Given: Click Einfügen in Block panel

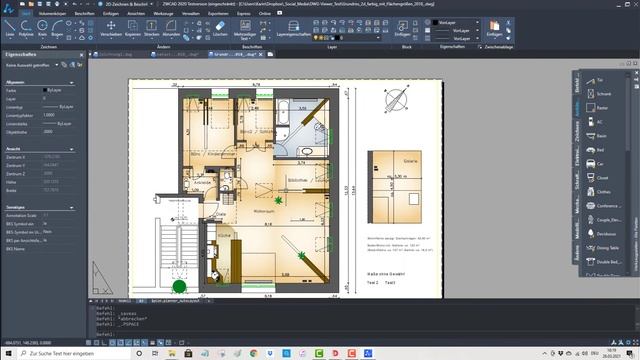Looking at the screenshot, I should click(x=402, y=28).
